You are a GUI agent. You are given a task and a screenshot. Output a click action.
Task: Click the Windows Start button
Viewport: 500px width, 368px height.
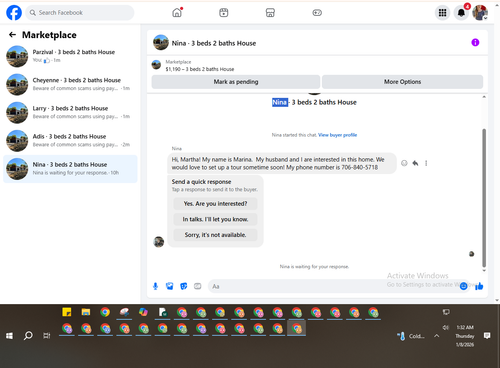pos(9,336)
